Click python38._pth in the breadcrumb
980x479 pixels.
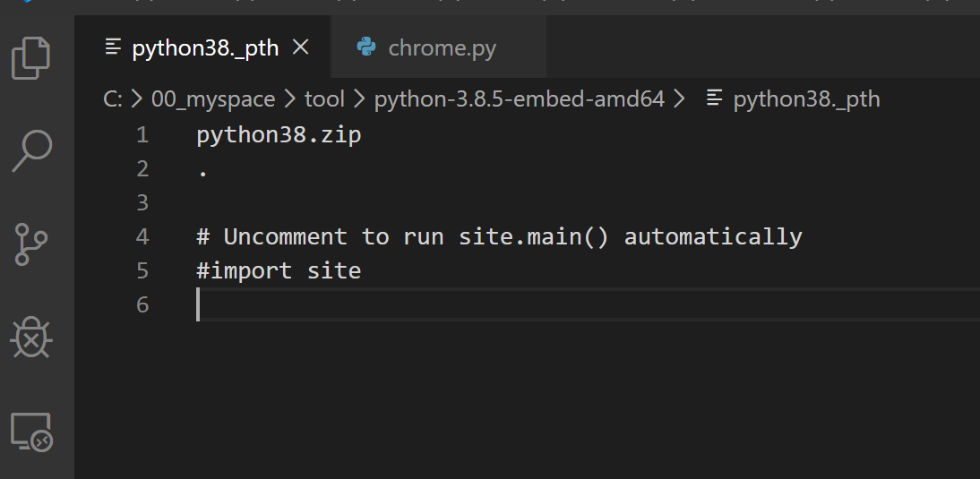[x=806, y=99]
